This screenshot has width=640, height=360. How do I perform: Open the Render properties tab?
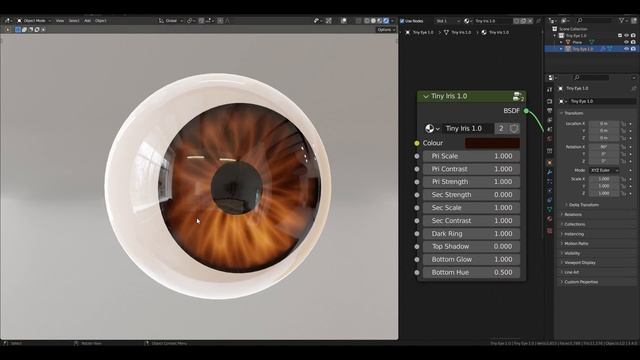click(549, 101)
